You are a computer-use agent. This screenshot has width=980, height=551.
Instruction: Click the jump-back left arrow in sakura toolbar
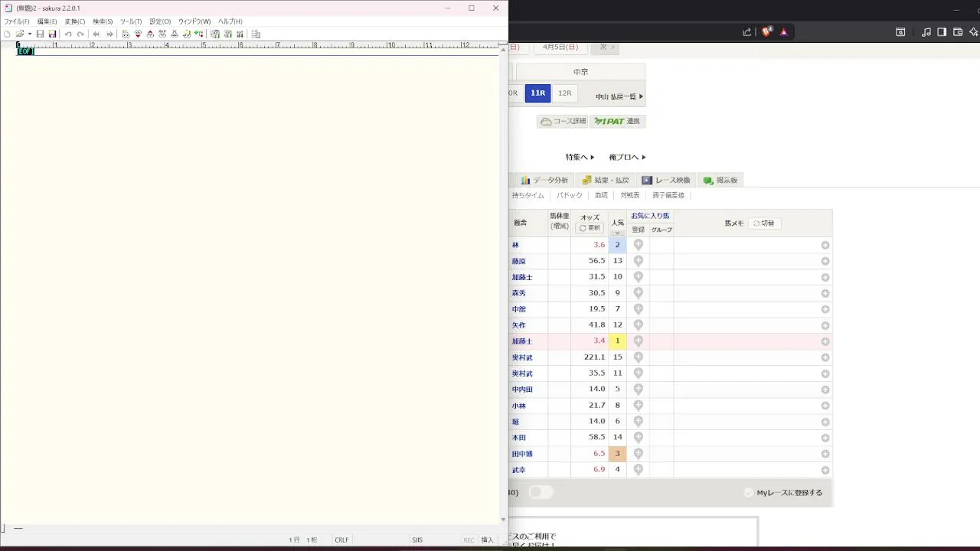coord(96,34)
